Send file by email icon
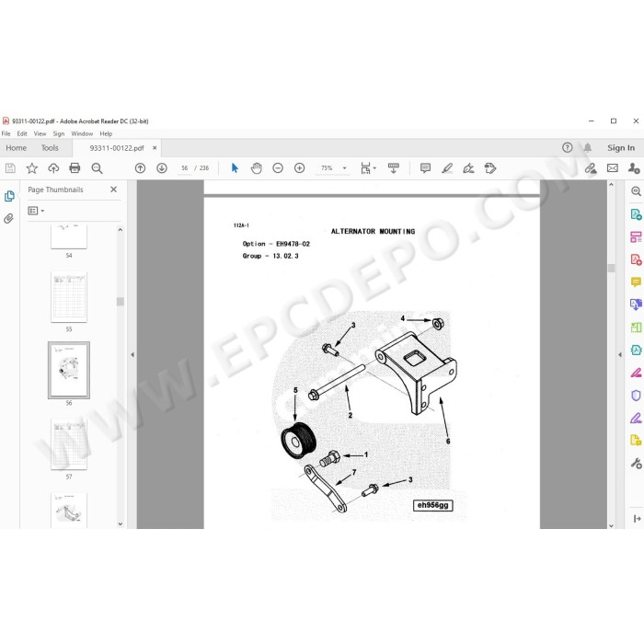This screenshot has height=644, width=644. 613,168
